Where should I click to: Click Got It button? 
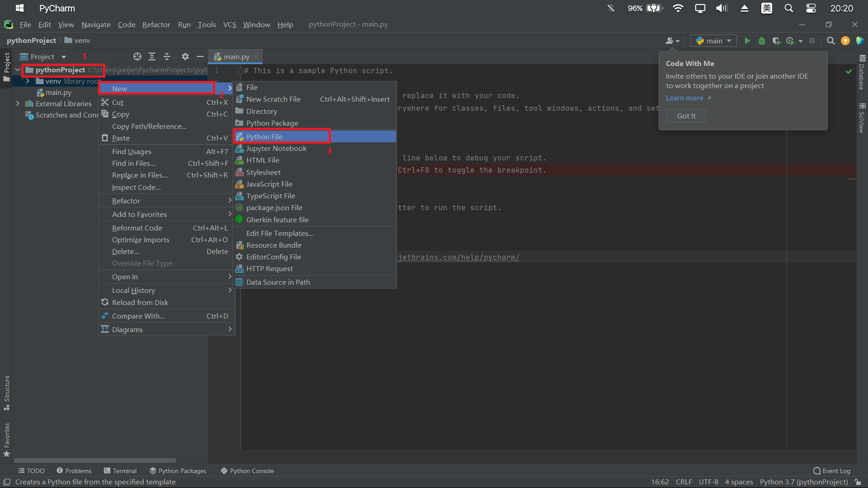coord(686,116)
